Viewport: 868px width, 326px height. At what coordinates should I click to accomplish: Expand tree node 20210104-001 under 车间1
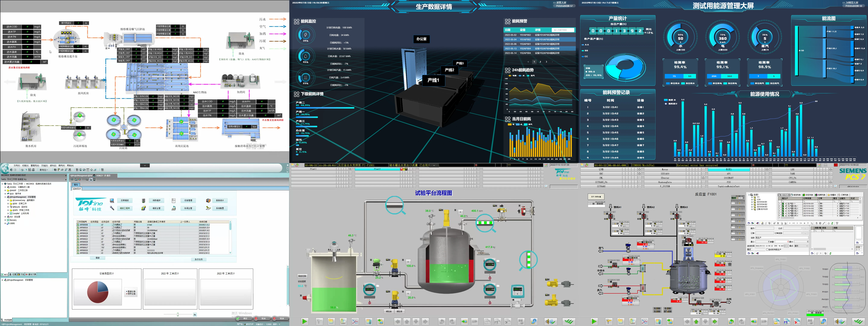752,202
